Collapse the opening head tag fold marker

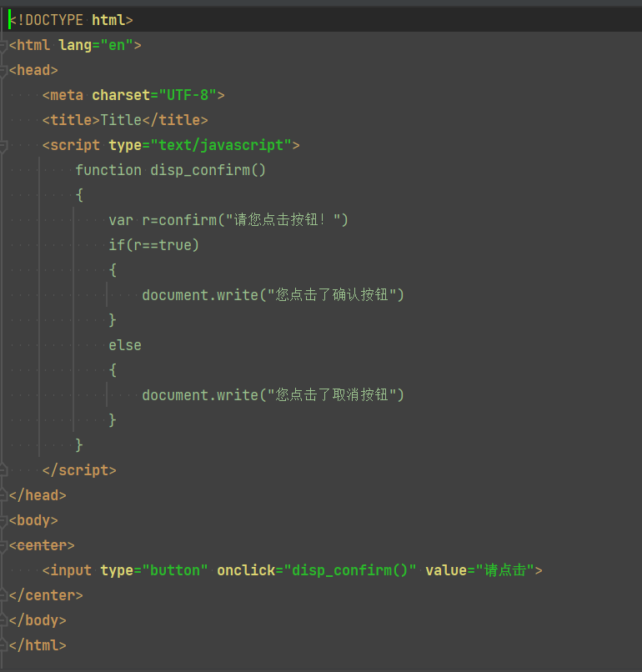pyautogui.click(x=3, y=70)
